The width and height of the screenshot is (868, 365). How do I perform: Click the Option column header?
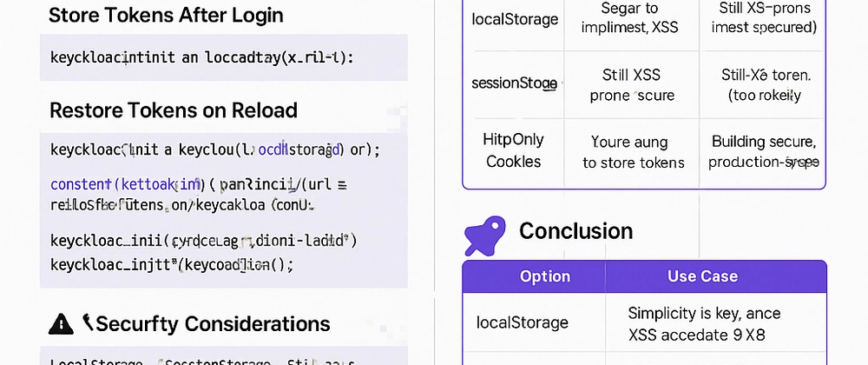(545, 276)
